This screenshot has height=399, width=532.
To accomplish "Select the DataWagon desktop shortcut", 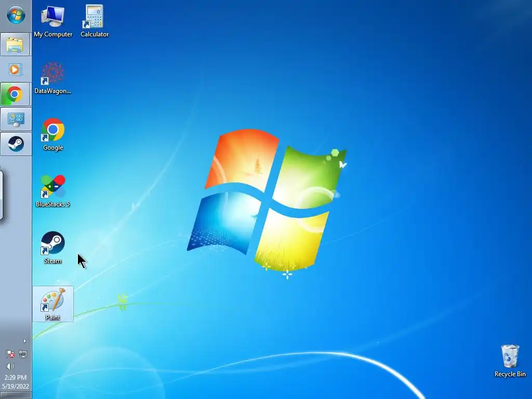I will (x=52, y=78).
